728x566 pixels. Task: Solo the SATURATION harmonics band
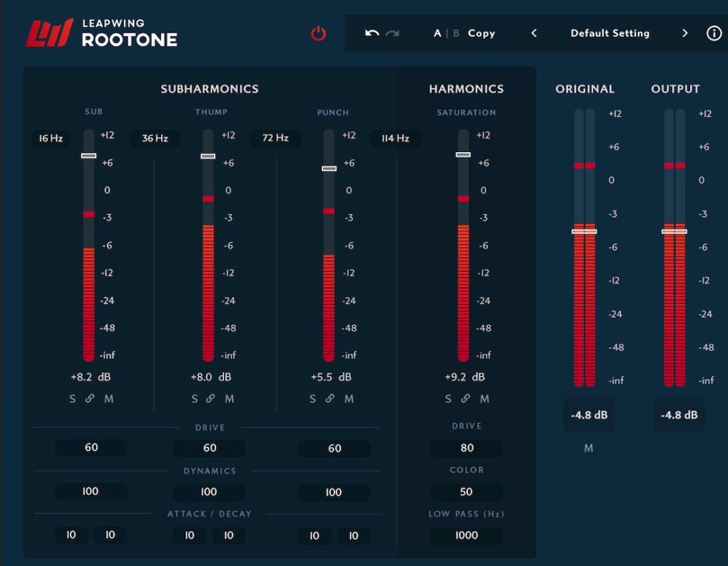(448, 399)
